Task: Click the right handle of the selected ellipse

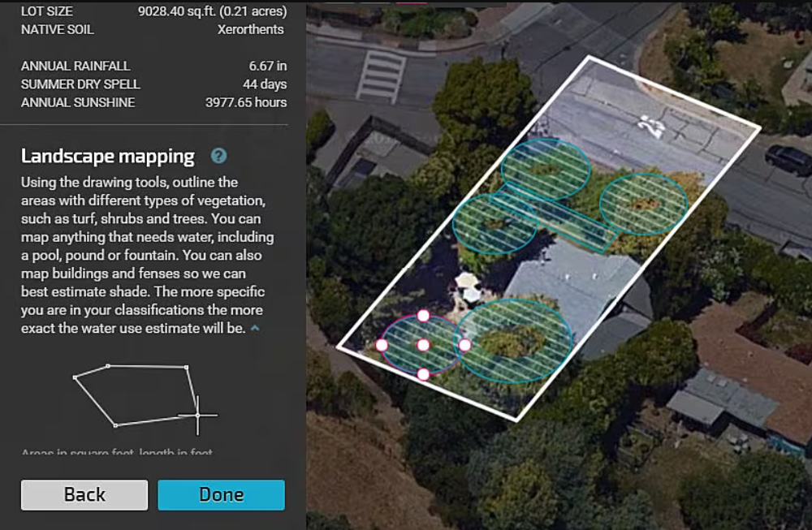Action: click(x=464, y=345)
